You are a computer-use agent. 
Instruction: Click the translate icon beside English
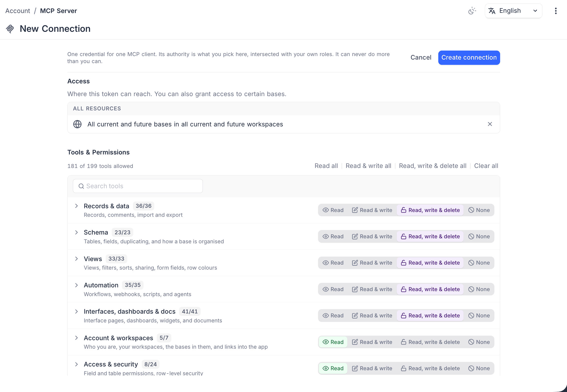[492, 11]
